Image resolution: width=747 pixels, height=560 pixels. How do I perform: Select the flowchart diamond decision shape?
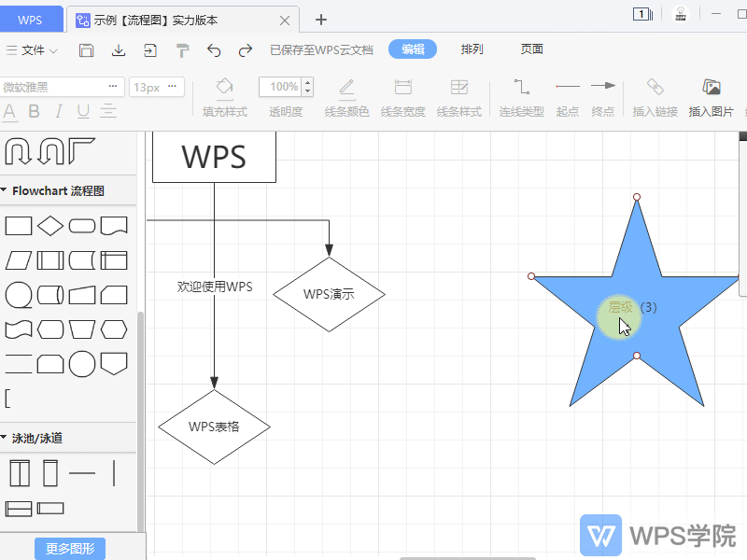coord(50,226)
